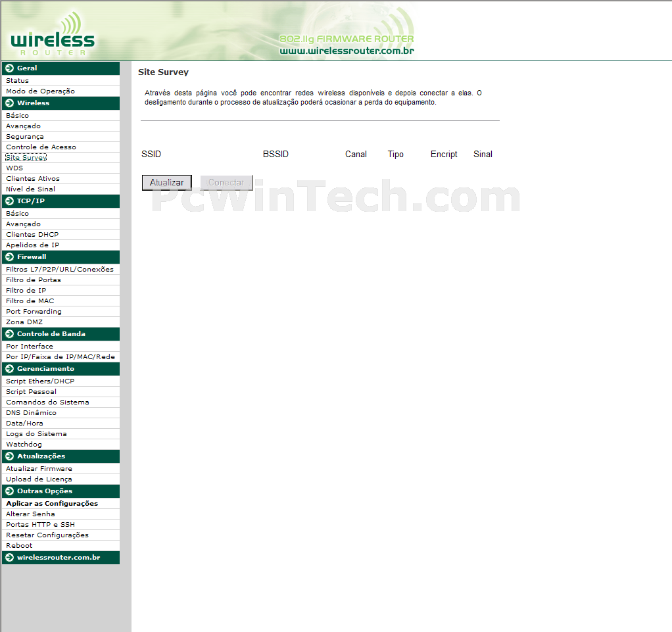Viewport: 672px width, 632px height.
Task: Click the disabled Conectar button
Action: (x=226, y=183)
